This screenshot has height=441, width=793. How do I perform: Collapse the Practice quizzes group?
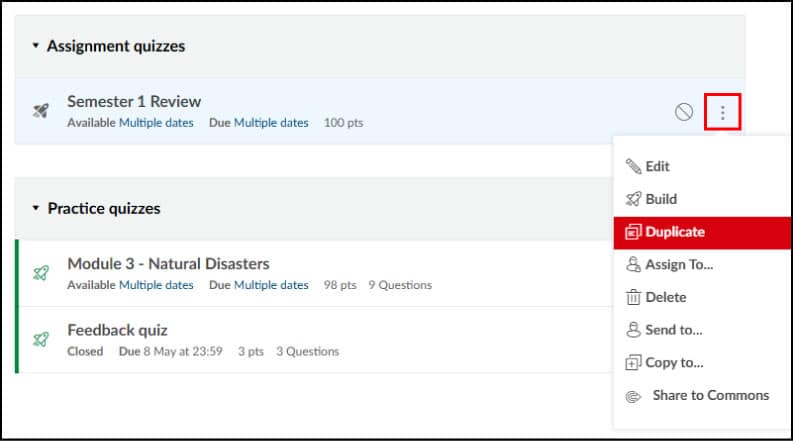pyautogui.click(x=37, y=209)
